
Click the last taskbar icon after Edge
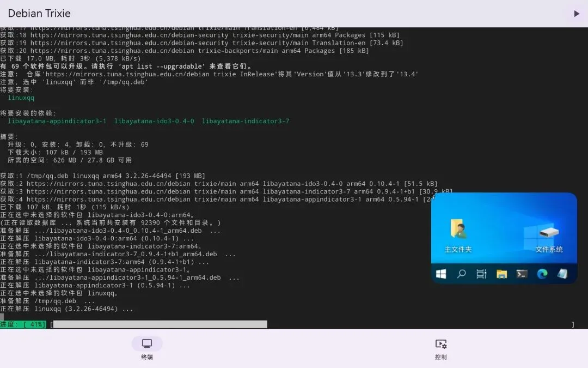[562, 274]
